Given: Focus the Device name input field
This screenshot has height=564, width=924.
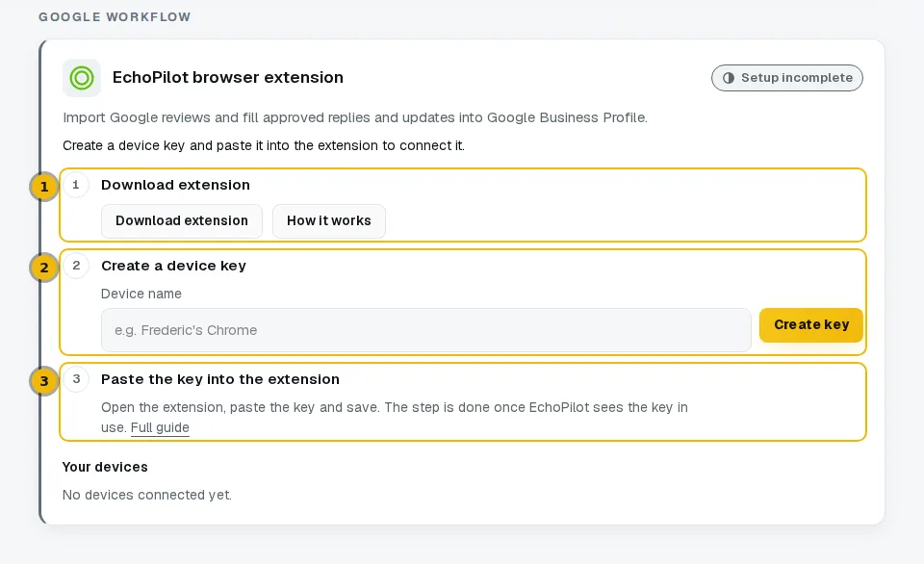Looking at the screenshot, I should pyautogui.click(x=426, y=330).
